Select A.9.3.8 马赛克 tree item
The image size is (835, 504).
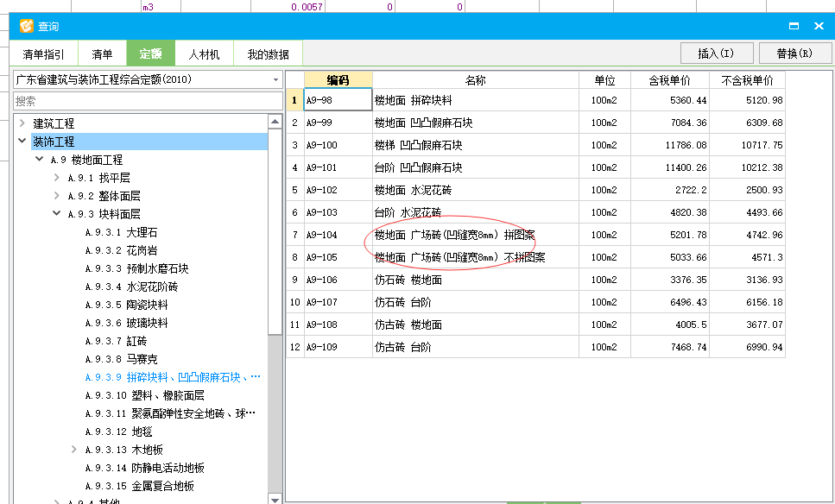tap(122, 359)
